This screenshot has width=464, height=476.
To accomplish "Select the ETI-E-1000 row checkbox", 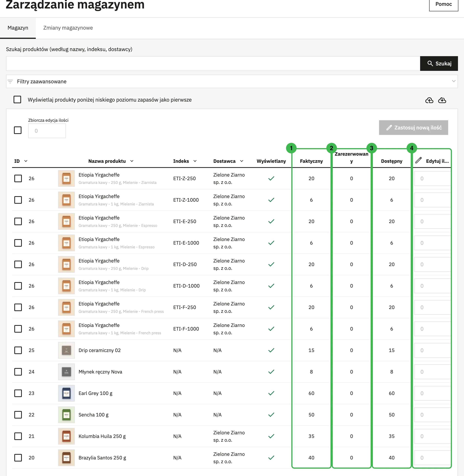I will coord(18,243).
